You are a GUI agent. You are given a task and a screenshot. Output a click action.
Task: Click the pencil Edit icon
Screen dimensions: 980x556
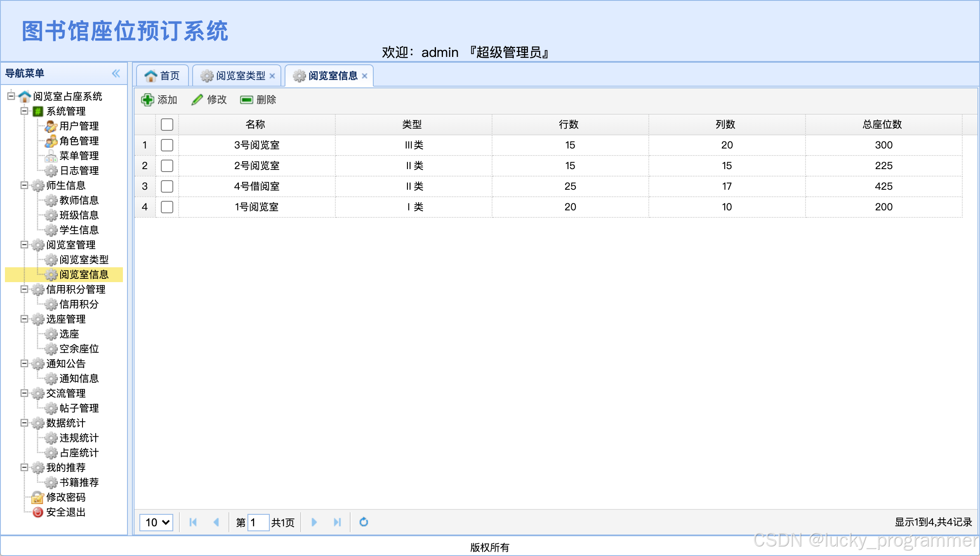pyautogui.click(x=197, y=100)
